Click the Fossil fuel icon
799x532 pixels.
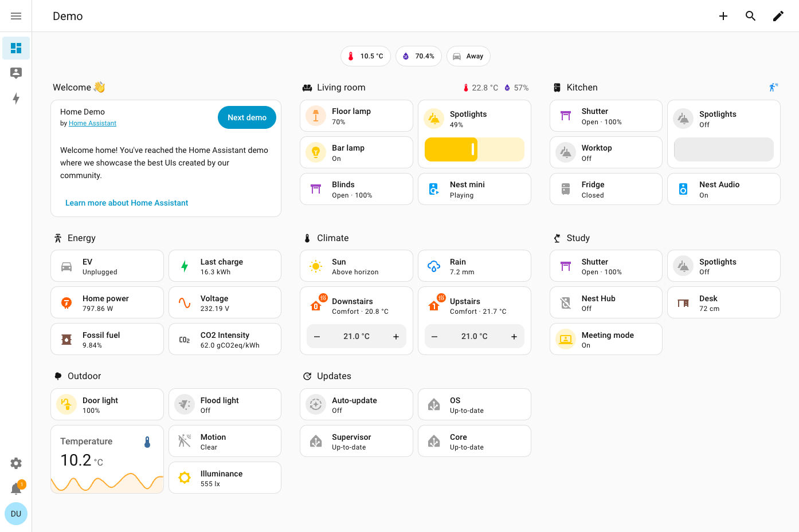tap(66, 340)
